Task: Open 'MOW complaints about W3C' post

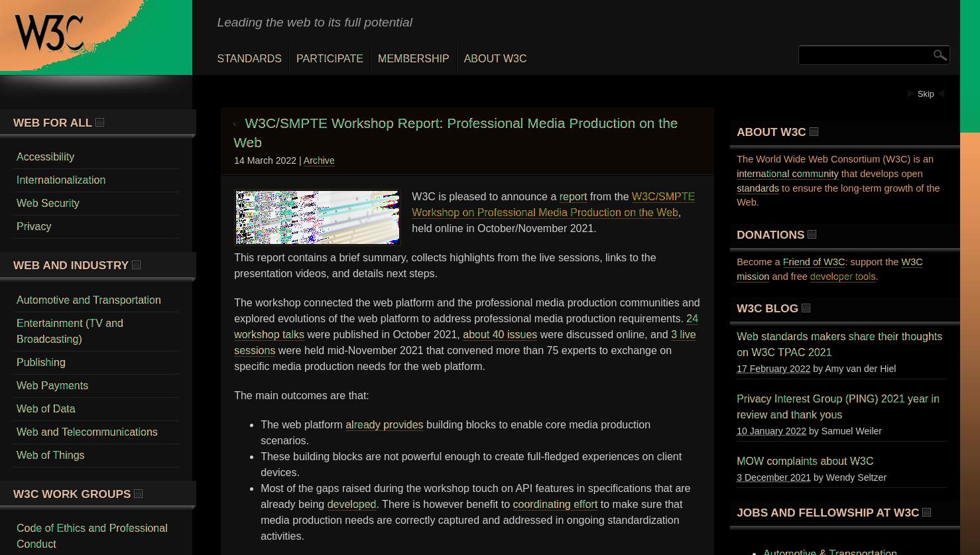Action: point(805,462)
